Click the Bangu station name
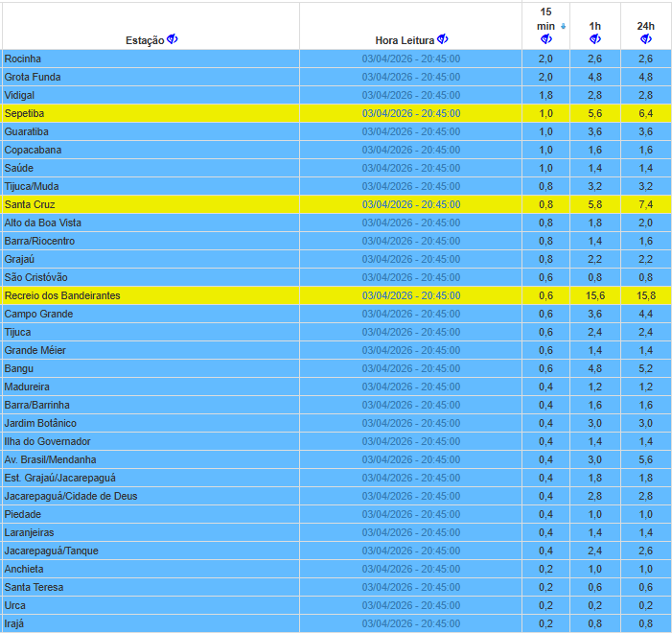 tap(19, 368)
